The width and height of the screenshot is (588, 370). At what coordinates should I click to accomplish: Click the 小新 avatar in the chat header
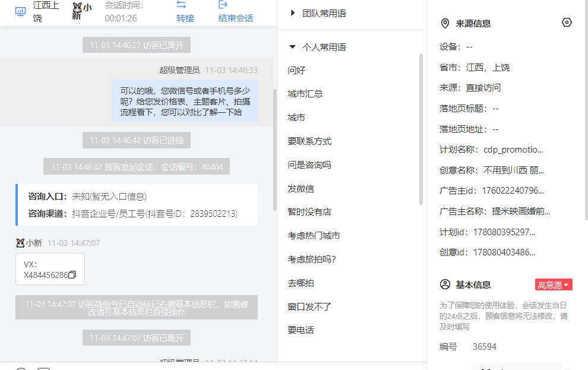77,8
